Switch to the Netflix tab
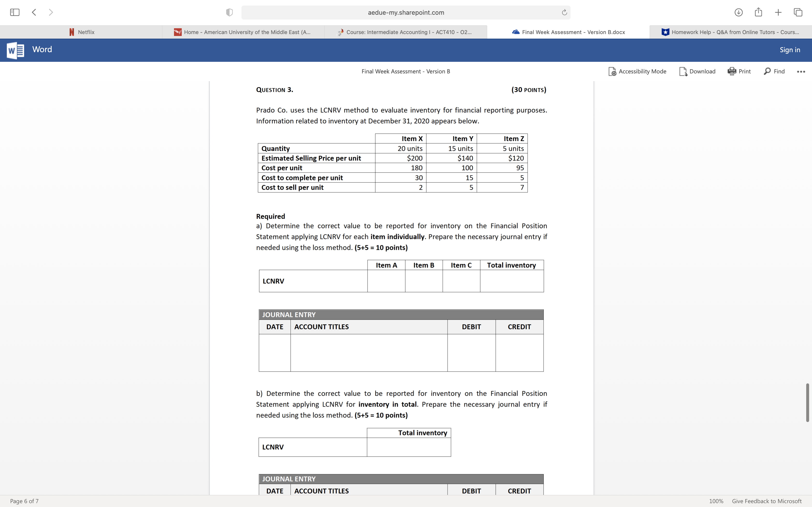 [81, 32]
